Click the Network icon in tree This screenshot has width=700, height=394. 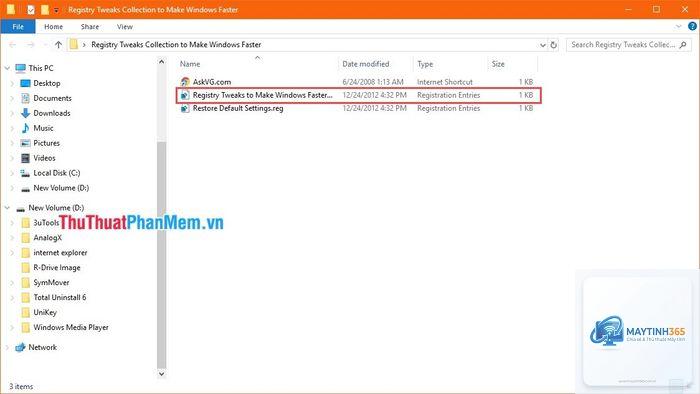(x=21, y=347)
